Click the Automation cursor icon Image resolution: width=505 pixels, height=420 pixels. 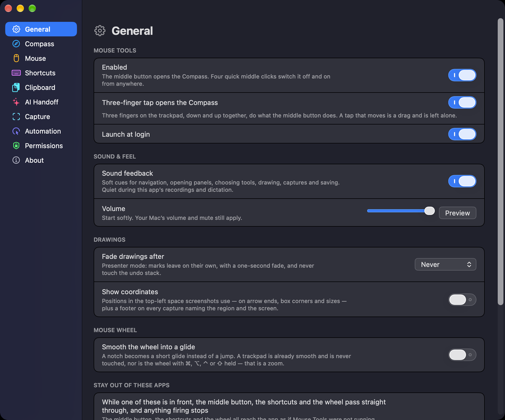point(16,132)
